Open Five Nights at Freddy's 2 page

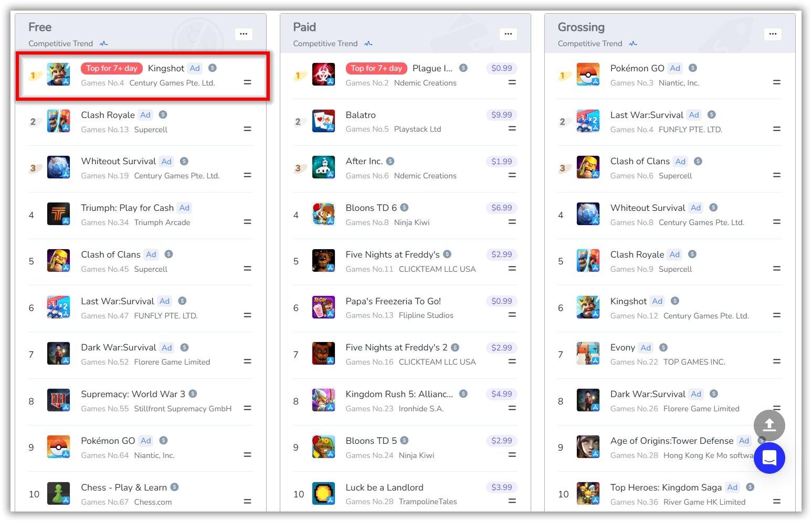[x=396, y=347]
